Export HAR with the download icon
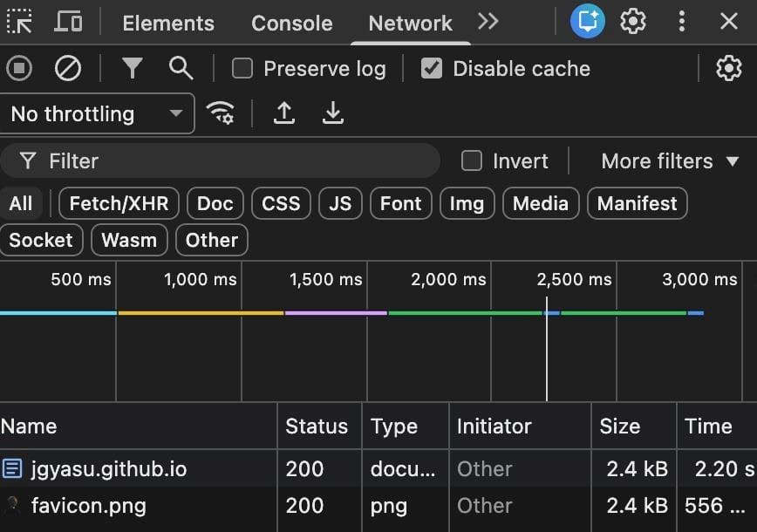 tap(332, 113)
